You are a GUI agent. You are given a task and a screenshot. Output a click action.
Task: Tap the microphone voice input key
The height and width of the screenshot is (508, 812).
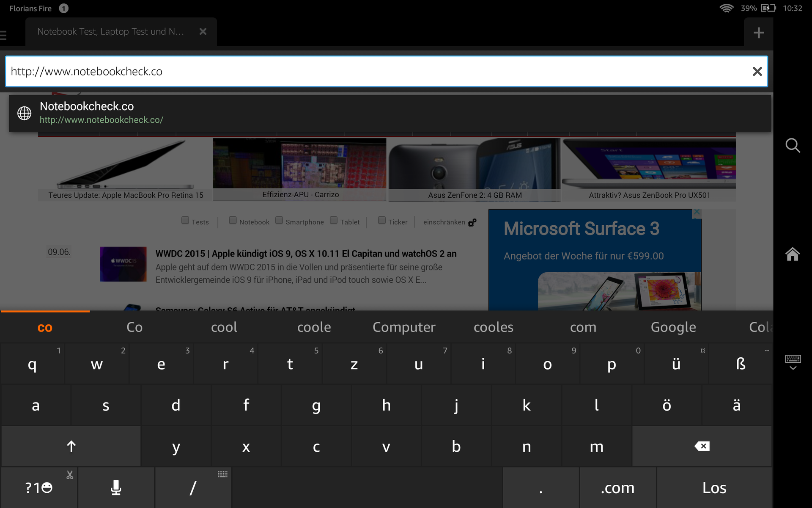tap(116, 488)
